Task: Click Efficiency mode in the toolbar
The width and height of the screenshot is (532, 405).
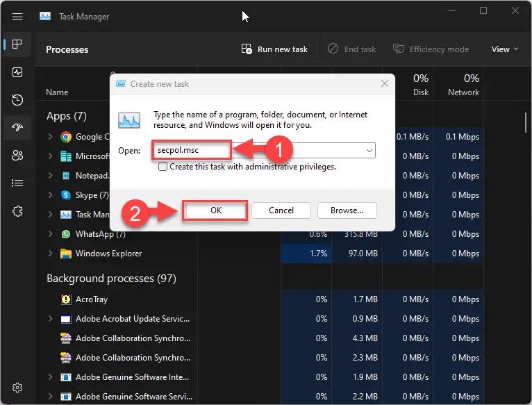Action: pyautogui.click(x=431, y=49)
